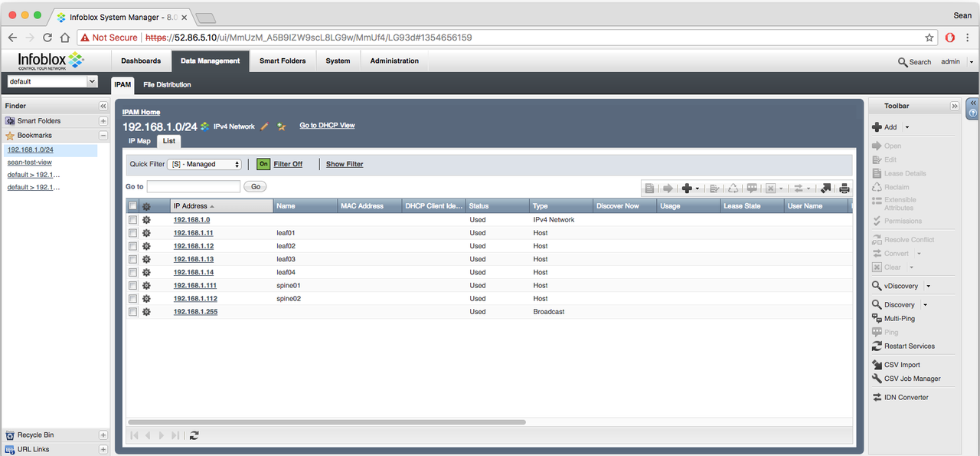
Task: Toggle the header checkbox to select all rows
Action: 132,205
